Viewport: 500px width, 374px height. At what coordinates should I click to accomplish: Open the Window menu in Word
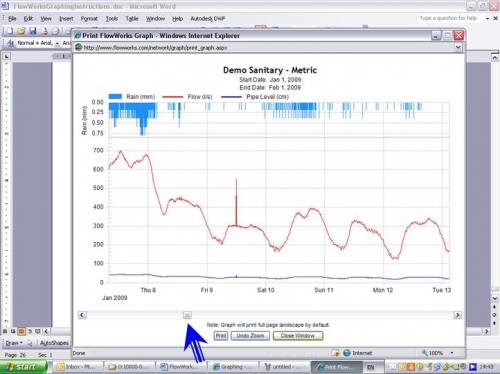click(155, 19)
